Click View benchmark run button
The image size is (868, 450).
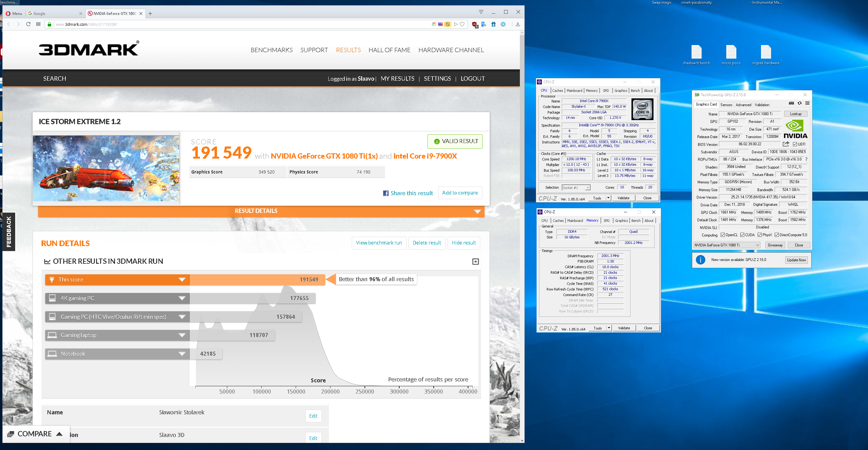click(379, 243)
